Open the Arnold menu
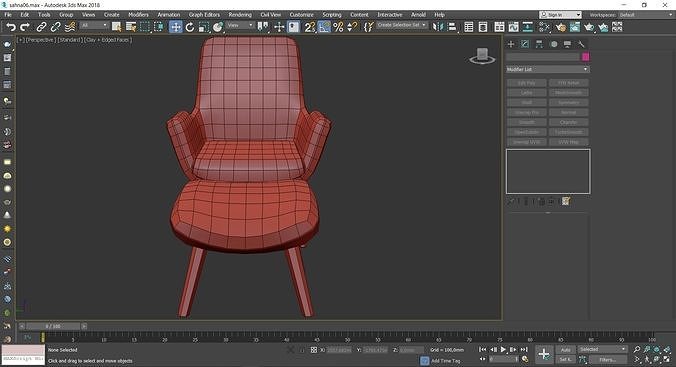Viewport: 676px width, 367px height. [x=418, y=15]
